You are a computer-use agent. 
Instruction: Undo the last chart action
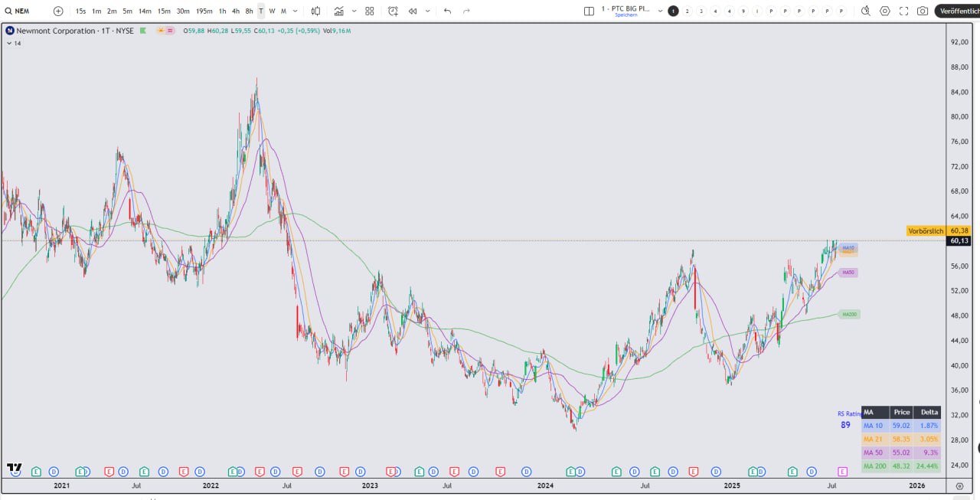tap(447, 11)
